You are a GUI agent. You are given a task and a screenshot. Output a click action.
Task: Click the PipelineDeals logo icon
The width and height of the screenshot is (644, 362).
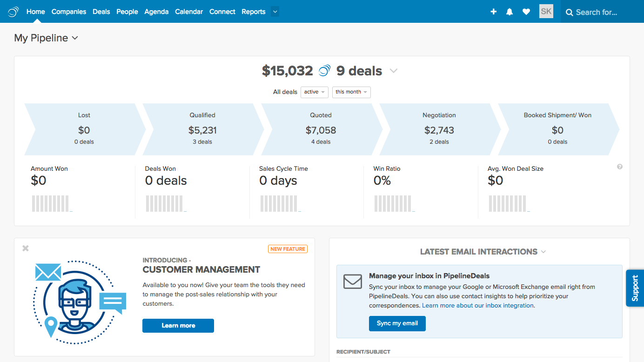pyautogui.click(x=13, y=12)
